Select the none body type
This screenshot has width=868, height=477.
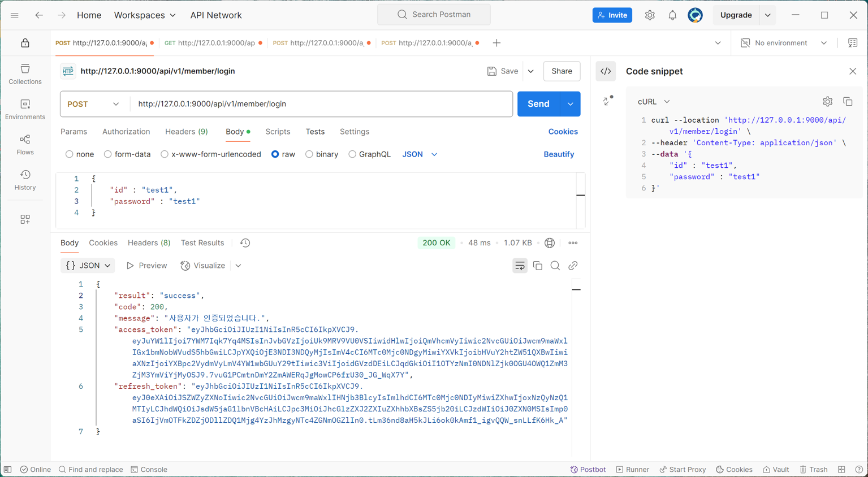coord(69,154)
